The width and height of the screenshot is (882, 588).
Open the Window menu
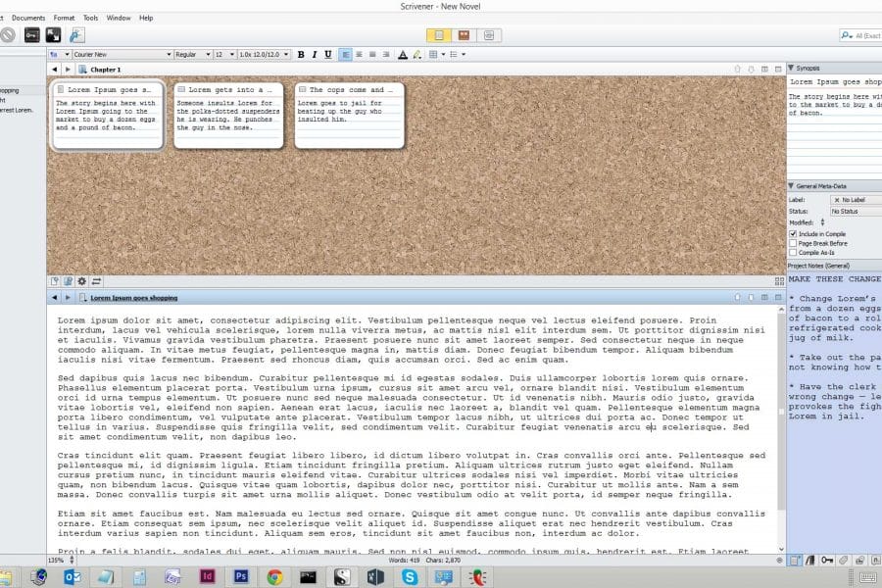(119, 18)
